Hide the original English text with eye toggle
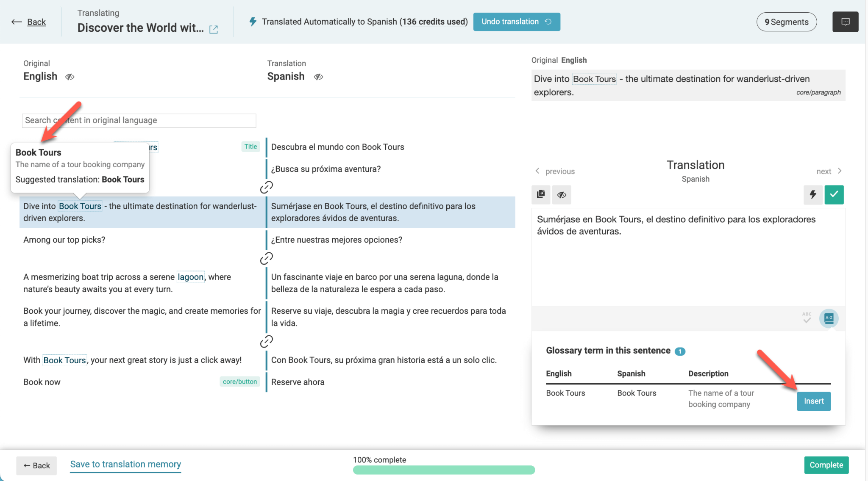 70,77
